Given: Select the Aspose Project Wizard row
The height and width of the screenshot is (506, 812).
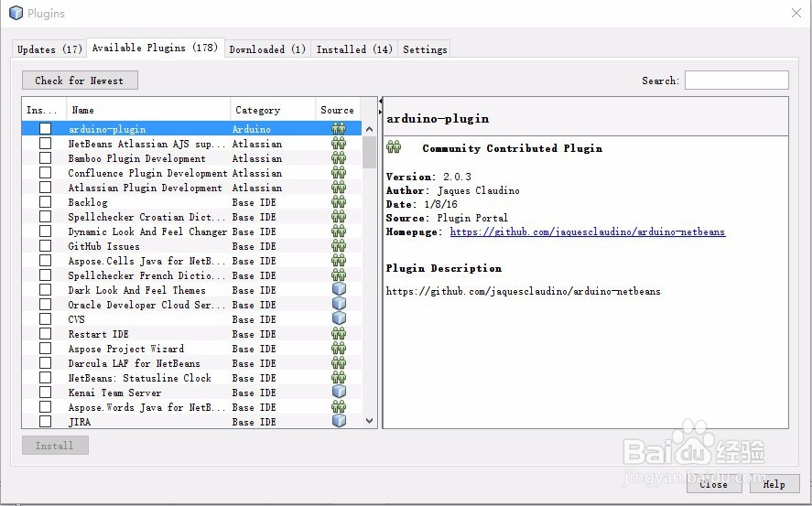Looking at the screenshot, I should (x=191, y=349).
